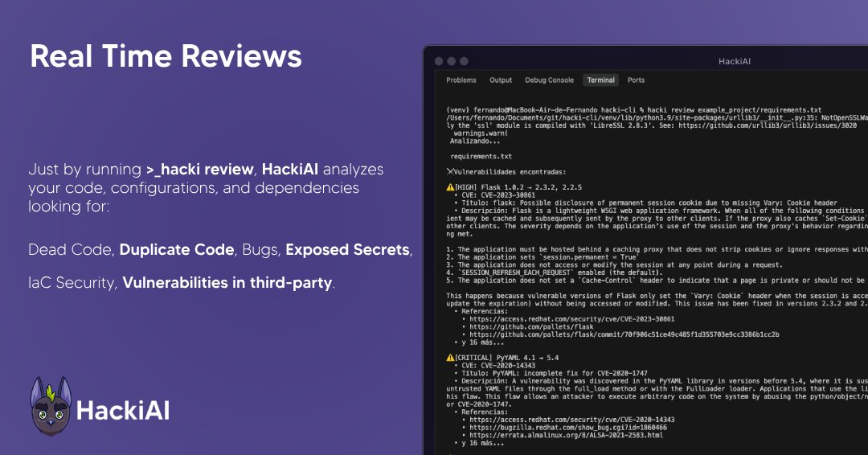Open the access.redhat.com CVE-2023-30861 link

[x=572, y=319]
